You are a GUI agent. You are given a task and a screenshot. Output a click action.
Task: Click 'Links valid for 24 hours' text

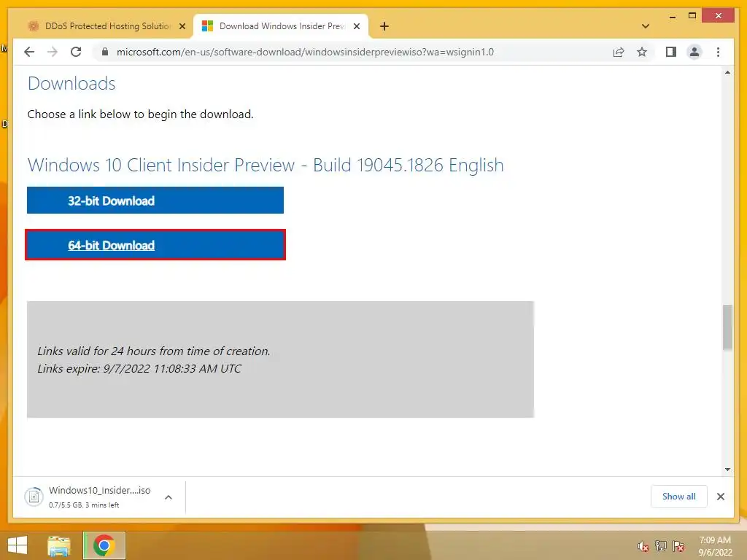(153, 351)
